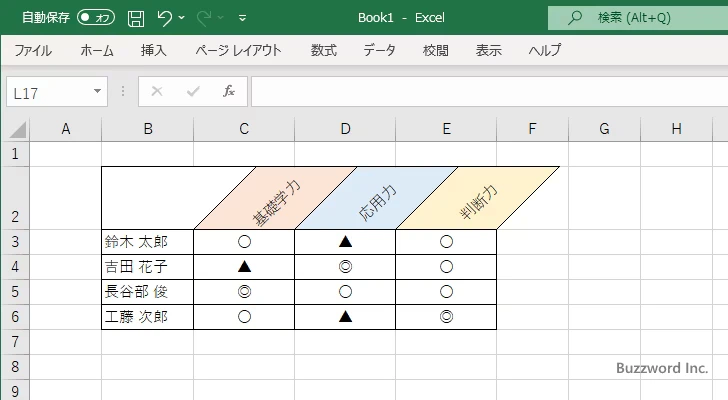Select column E header
Screen dimensions: 728x400
tap(446, 129)
